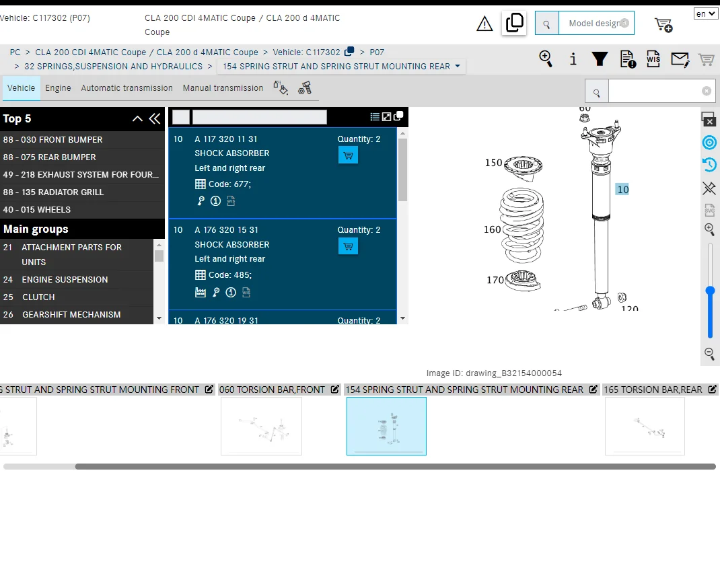Image resolution: width=720 pixels, height=588 pixels.
Task: Open main group 24 ENGINE SUSPENSION
Action: point(76,280)
